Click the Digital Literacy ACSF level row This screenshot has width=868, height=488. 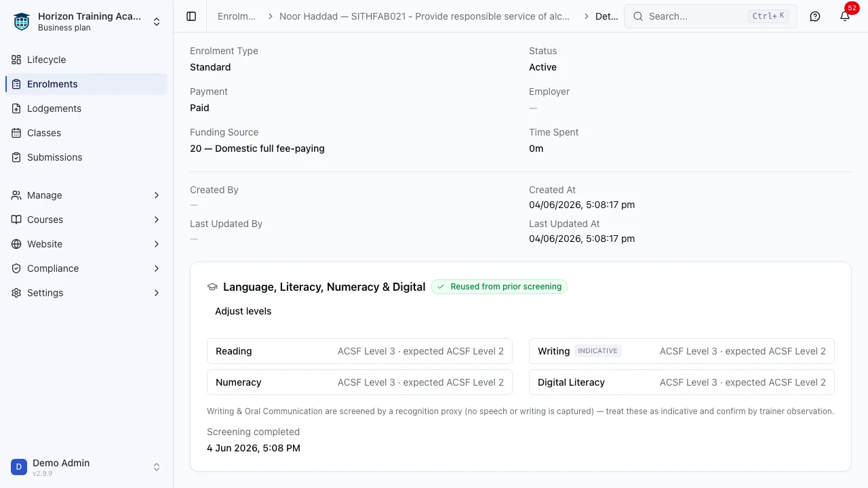[x=682, y=382]
